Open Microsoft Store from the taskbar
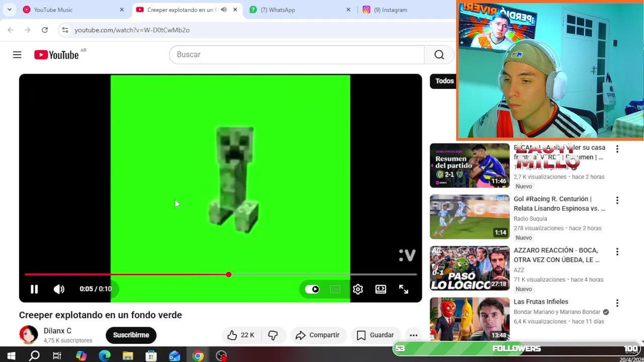 (151, 356)
